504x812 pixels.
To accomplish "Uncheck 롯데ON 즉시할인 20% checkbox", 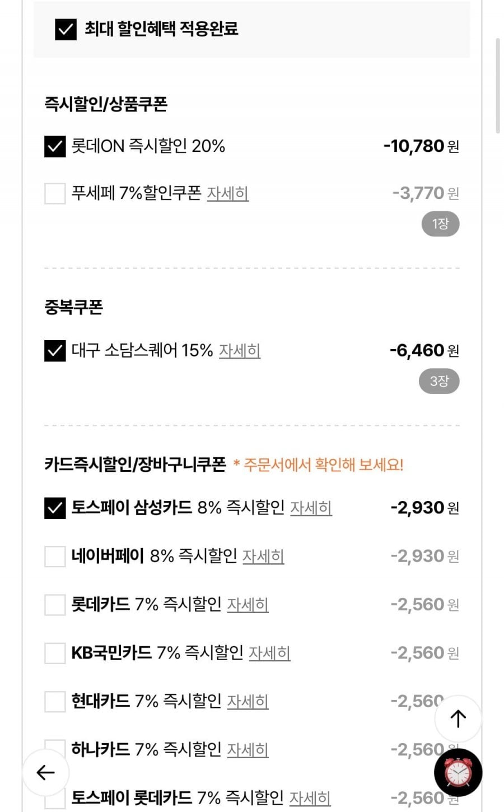I will coord(55,146).
